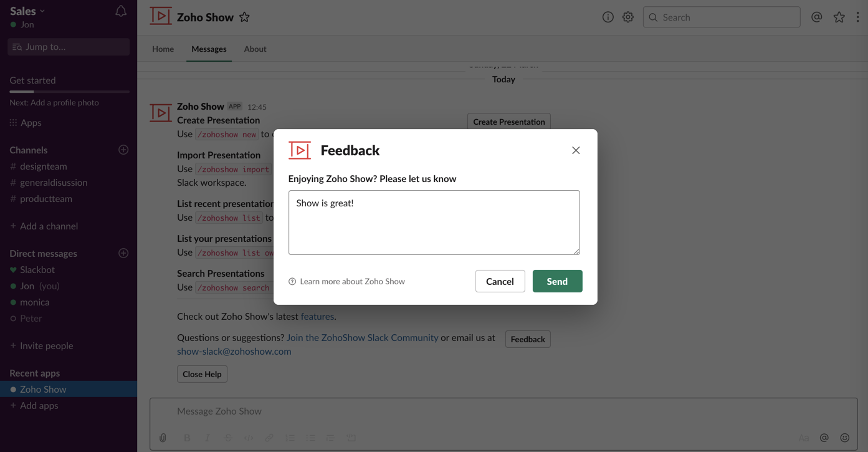Screen dimensions: 868x452
Task: Switch to the Home tab
Action: (163, 49)
